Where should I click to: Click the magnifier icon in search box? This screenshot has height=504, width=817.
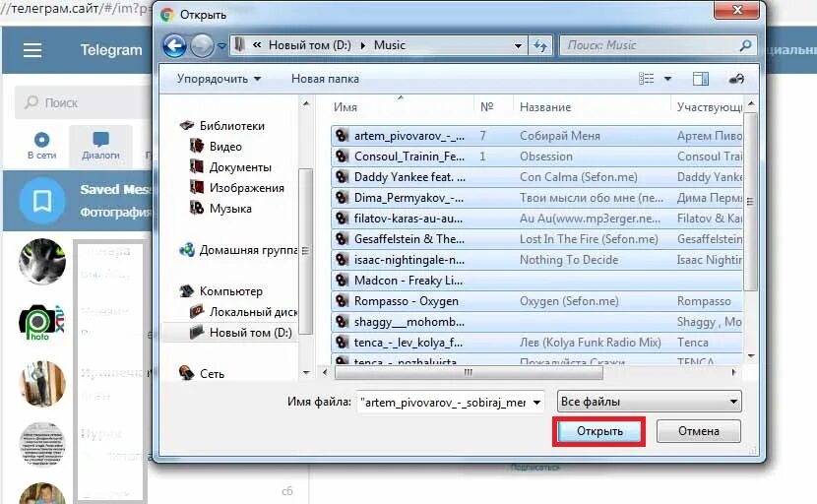point(745,45)
